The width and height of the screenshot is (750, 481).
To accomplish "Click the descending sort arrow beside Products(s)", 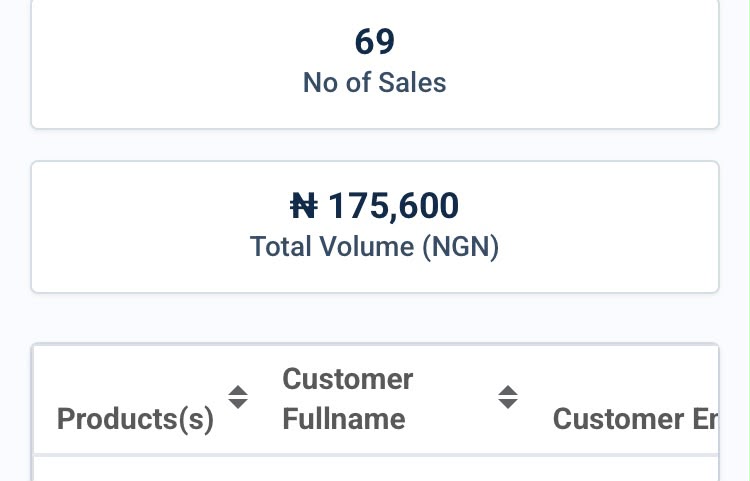I will coord(238,404).
